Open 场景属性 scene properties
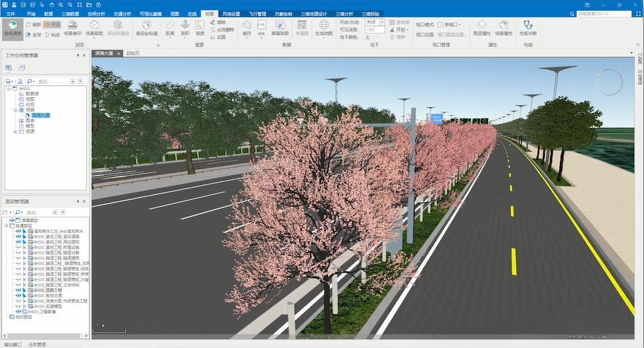 (x=504, y=28)
